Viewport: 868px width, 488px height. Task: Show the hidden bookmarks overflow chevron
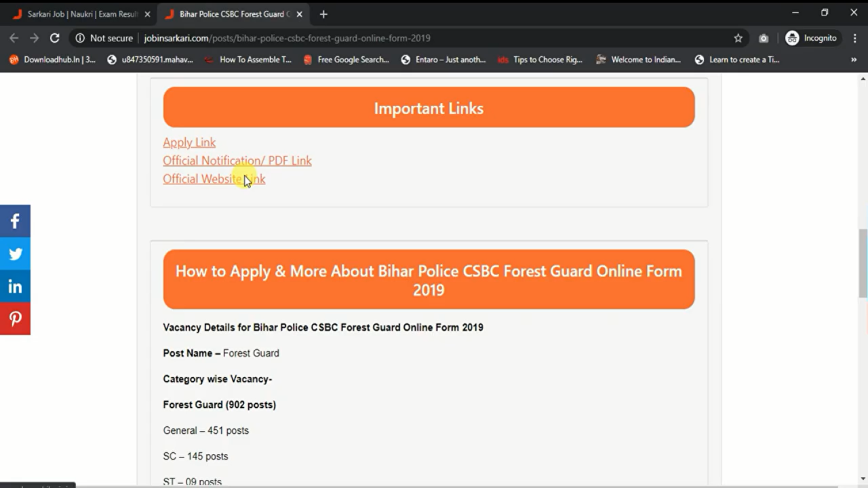[x=854, y=60]
